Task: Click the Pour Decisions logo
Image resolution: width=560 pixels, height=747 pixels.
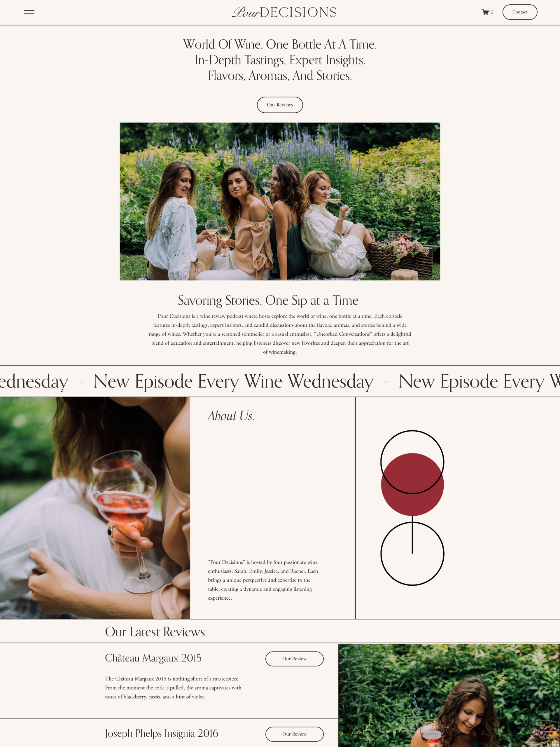Action: 284,12
